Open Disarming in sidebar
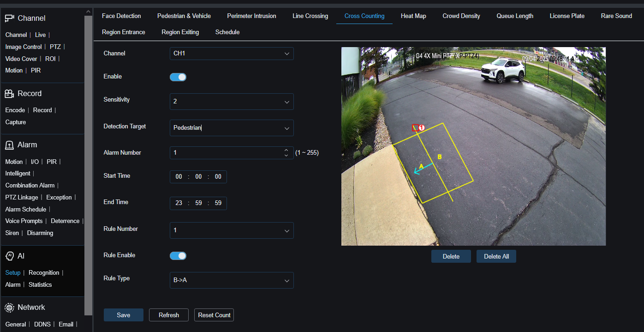644x332 pixels. pyautogui.click(x=40, y=233)
